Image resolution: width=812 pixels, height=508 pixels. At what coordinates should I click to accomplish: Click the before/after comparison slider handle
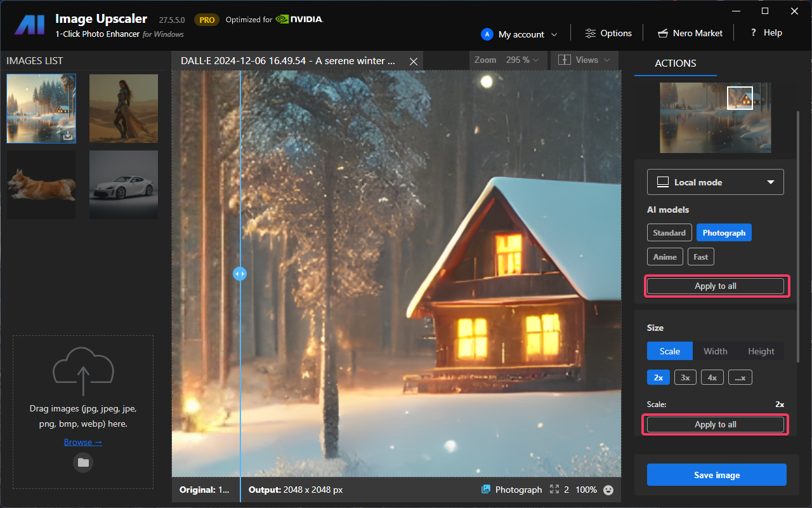[240, 274]
